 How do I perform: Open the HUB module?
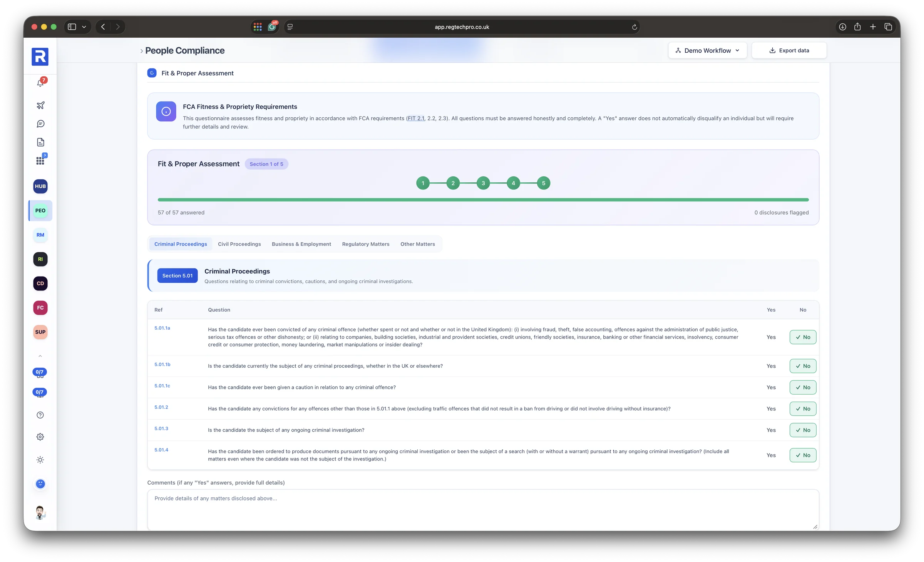40,186
